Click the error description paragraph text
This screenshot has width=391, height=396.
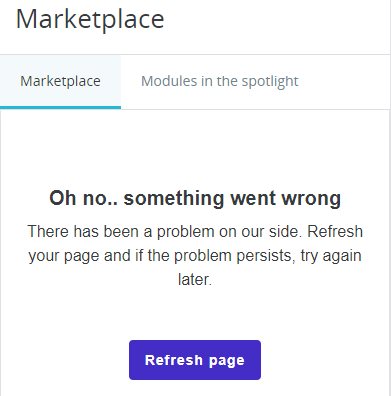195,255
